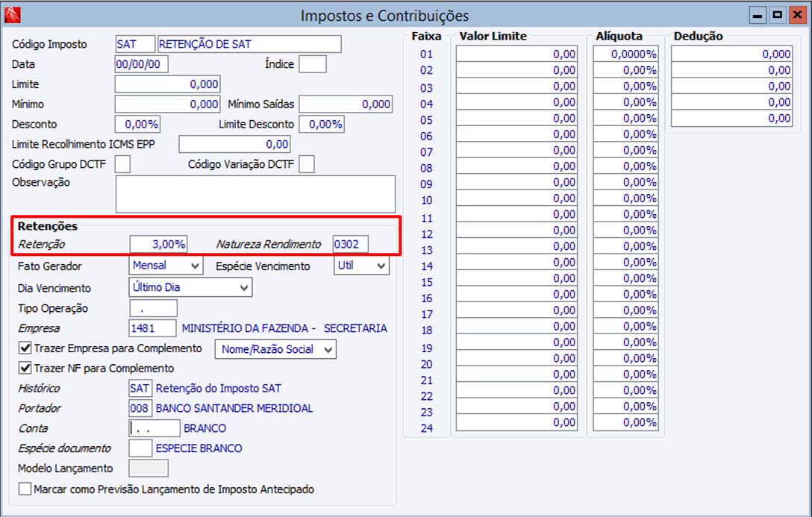Click MINISTÉRIO DA FAZENDA - SECRETARIA text

click(x=284, y=328)
